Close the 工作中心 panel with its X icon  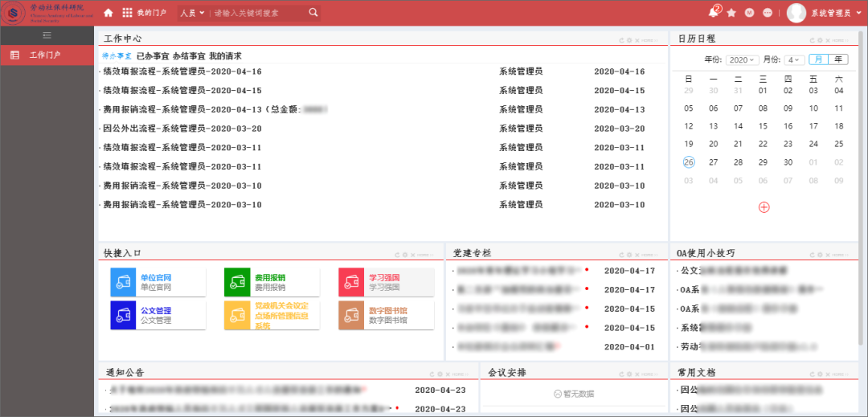point(637,40)
